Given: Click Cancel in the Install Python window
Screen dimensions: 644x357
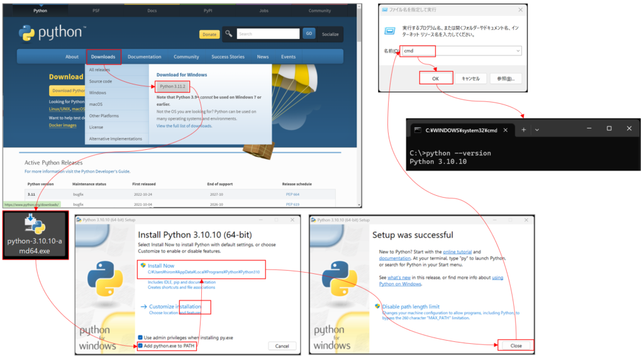Looking at the screenshot, I should 282,346.
